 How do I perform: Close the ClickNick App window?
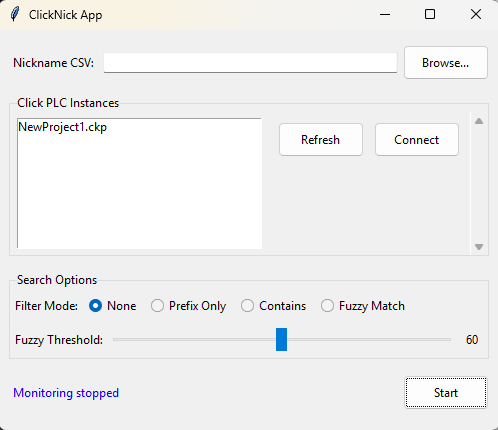click(476, 15)
